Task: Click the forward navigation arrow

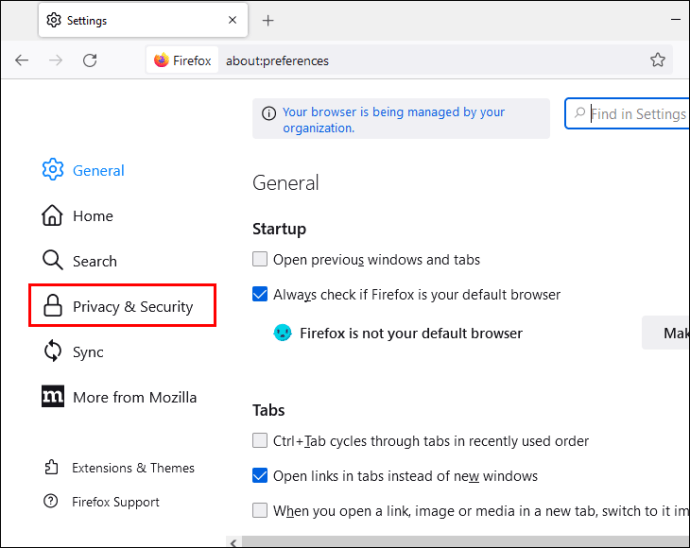Action: (55, 60)
